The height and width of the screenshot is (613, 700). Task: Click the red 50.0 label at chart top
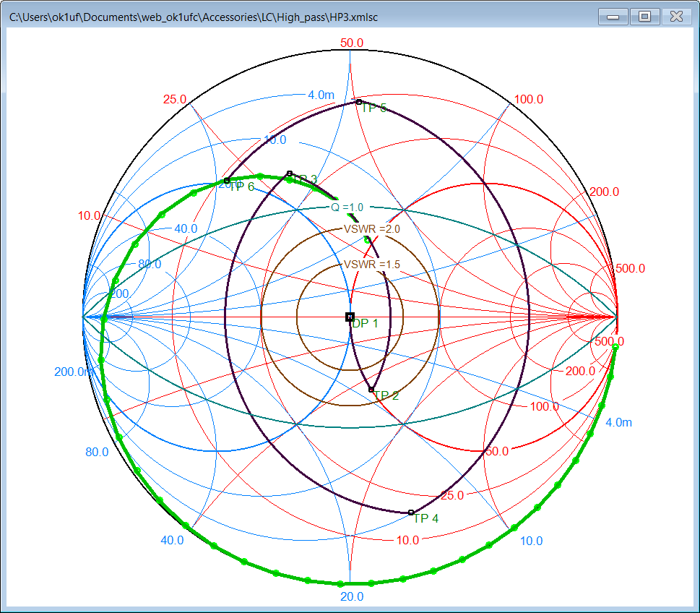click(351, 43)
